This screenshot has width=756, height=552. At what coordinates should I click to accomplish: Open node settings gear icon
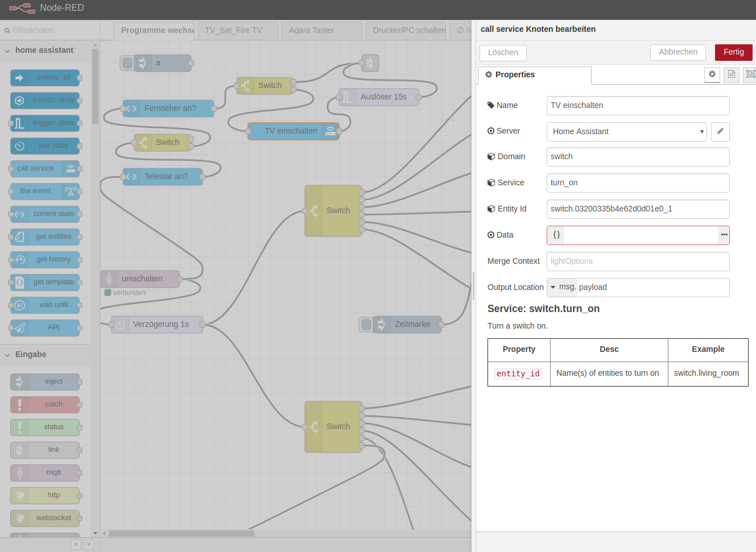(x=712, y=74)
